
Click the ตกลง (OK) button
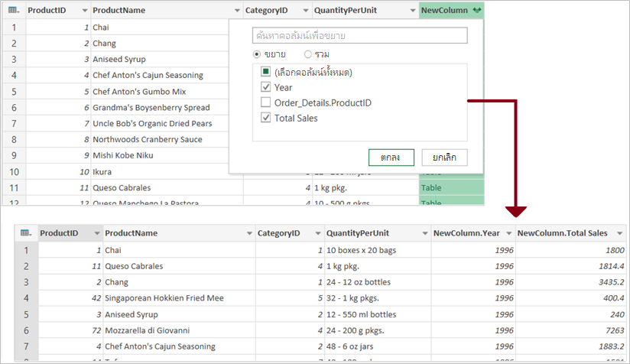click(391, 158)
